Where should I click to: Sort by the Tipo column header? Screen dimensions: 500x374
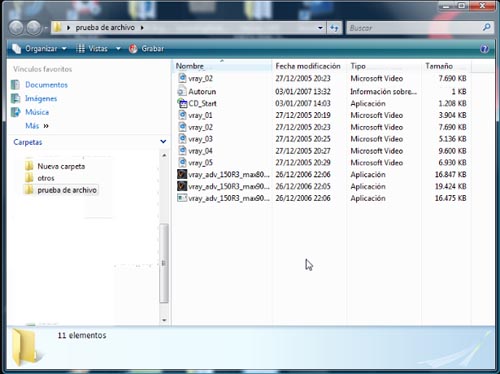point(383,66)
